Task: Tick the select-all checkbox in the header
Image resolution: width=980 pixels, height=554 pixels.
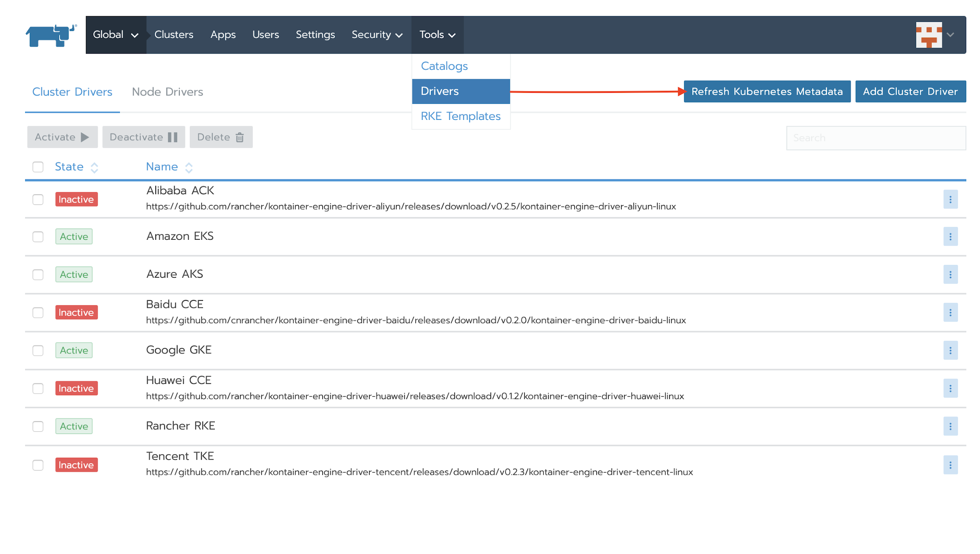Action: [x=38, y=167]
